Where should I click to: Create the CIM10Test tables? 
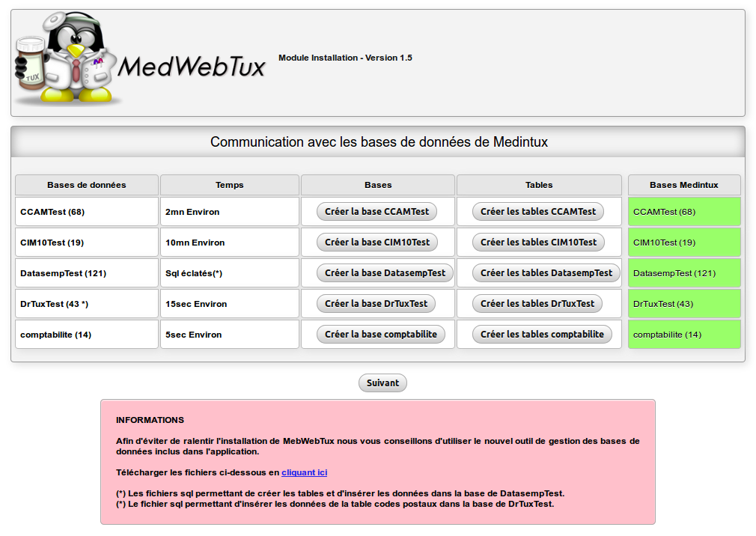pyautogui.click(x=538, y=243)
